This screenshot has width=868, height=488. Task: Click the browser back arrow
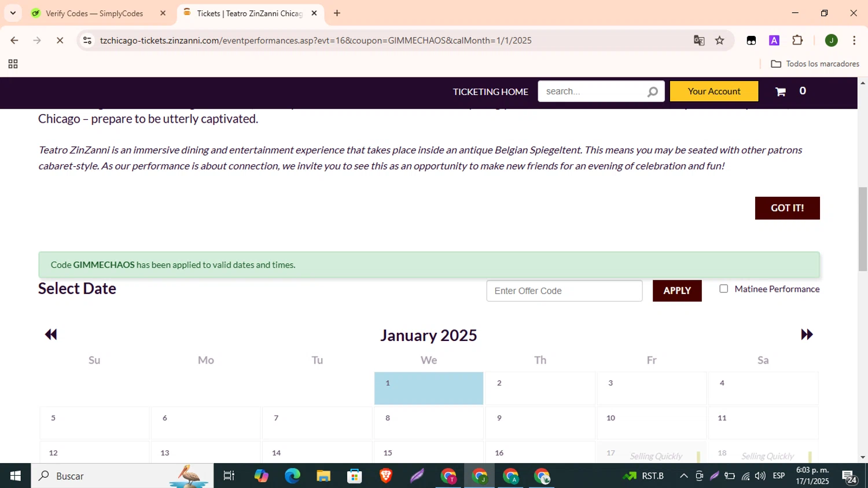coord(14,41)
